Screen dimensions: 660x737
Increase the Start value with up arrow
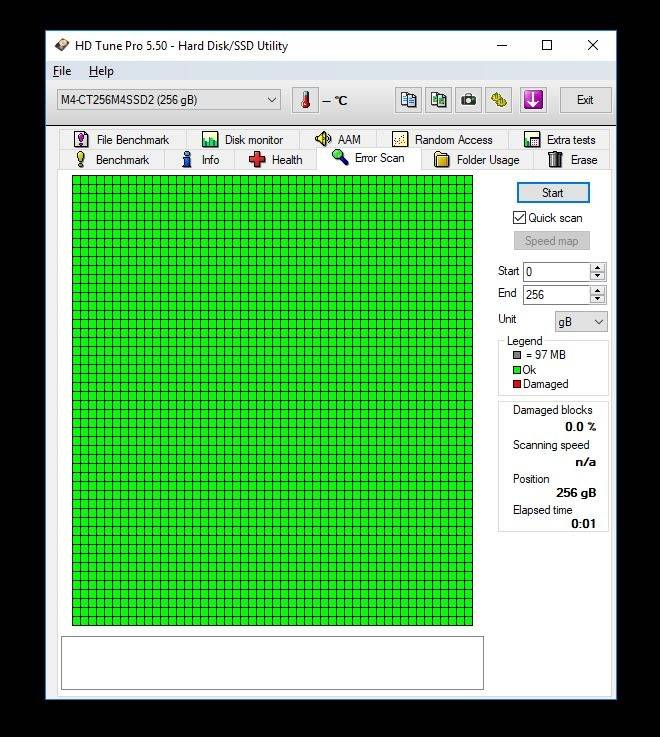[597, 267]
